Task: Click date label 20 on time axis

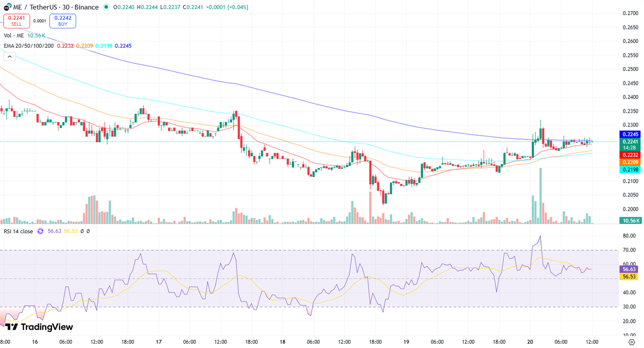Action: pos(530,342)
